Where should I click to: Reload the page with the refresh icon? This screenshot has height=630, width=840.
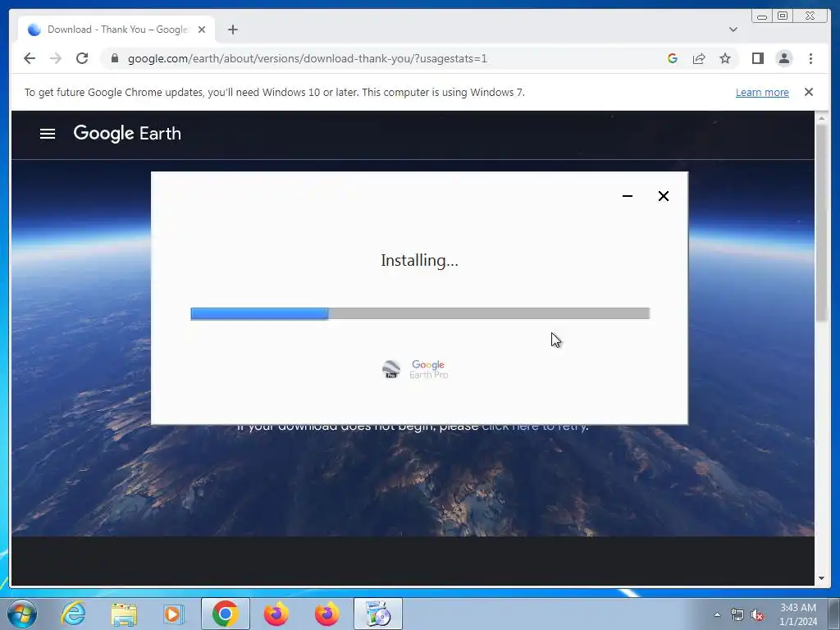click(x=82, y=58)
